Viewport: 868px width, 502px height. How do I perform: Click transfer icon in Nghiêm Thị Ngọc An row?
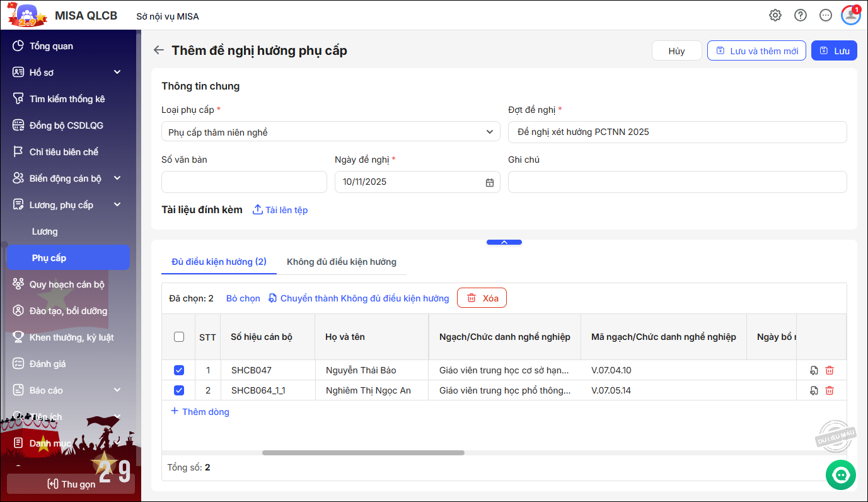814,390
